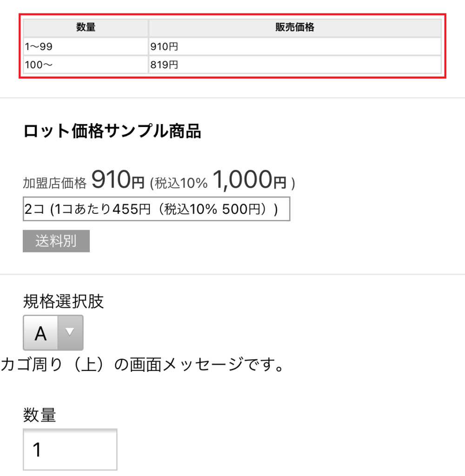Click the 販売価格 column header

295,28
